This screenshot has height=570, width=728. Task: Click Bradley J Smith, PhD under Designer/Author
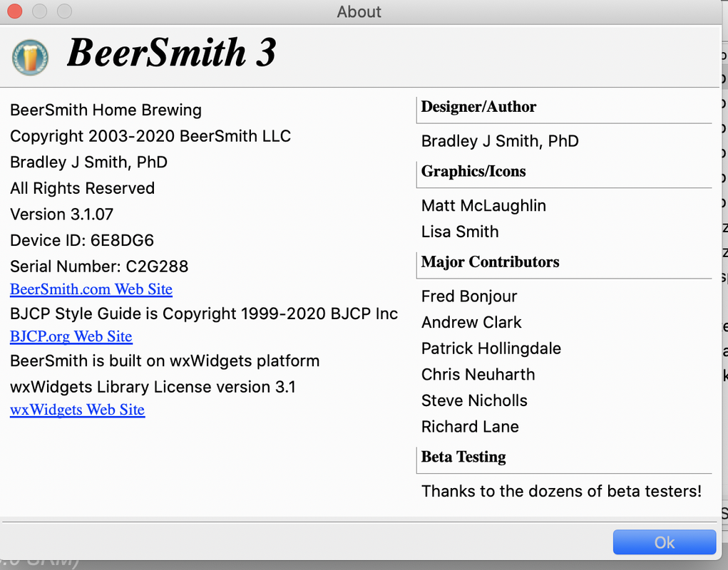click(x=500, y=141)
